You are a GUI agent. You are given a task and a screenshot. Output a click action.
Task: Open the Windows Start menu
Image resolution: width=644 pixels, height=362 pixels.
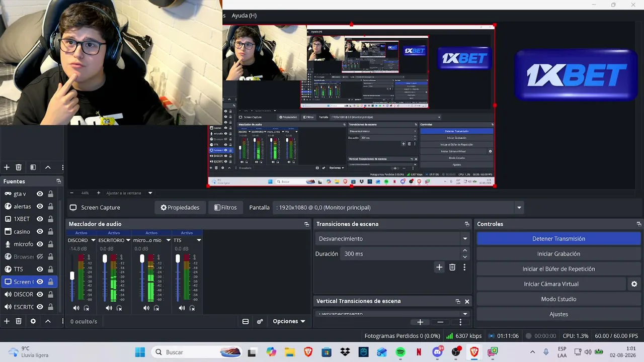point(140,352)
